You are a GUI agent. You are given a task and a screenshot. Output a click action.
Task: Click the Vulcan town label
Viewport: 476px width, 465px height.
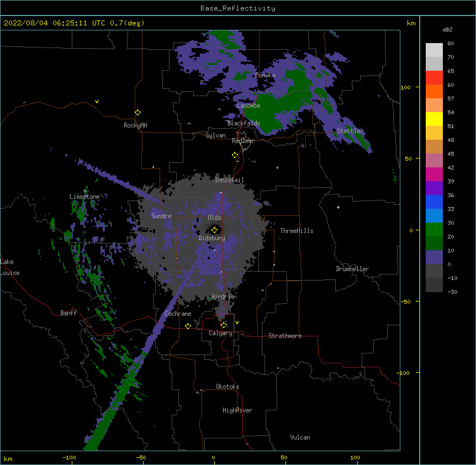(300, 437)
